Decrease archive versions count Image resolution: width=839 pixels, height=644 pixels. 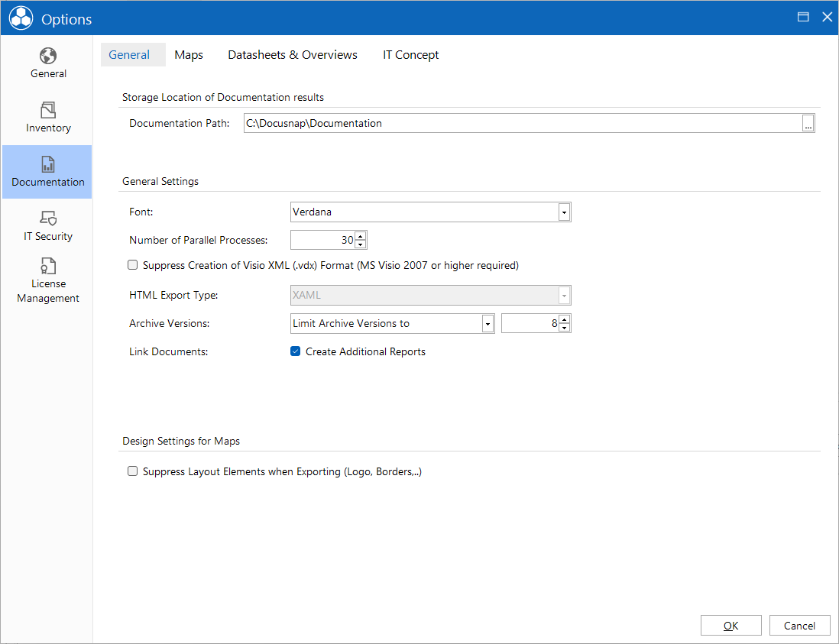pyautogui.click(x=565, y=328)
